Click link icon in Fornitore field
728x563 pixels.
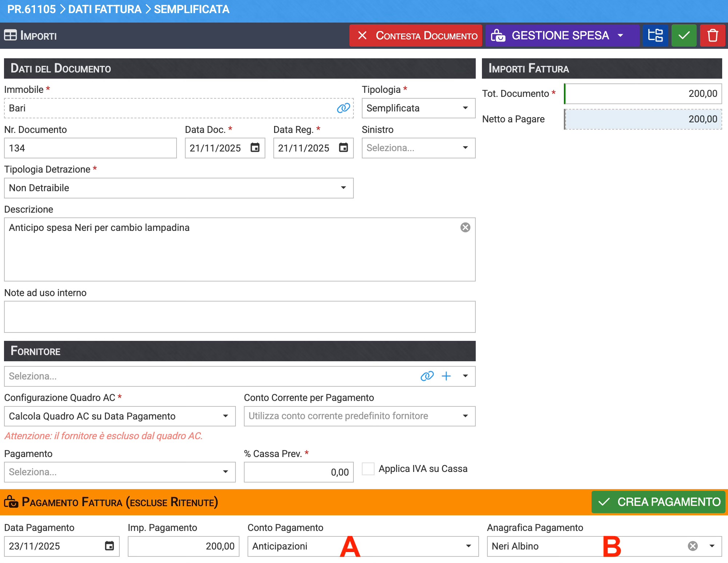427,376
